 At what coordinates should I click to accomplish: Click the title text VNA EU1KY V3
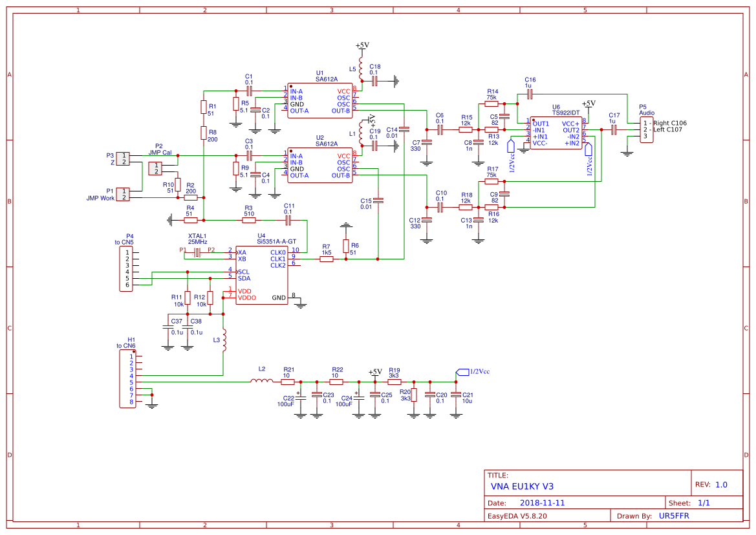pos(522,486)
